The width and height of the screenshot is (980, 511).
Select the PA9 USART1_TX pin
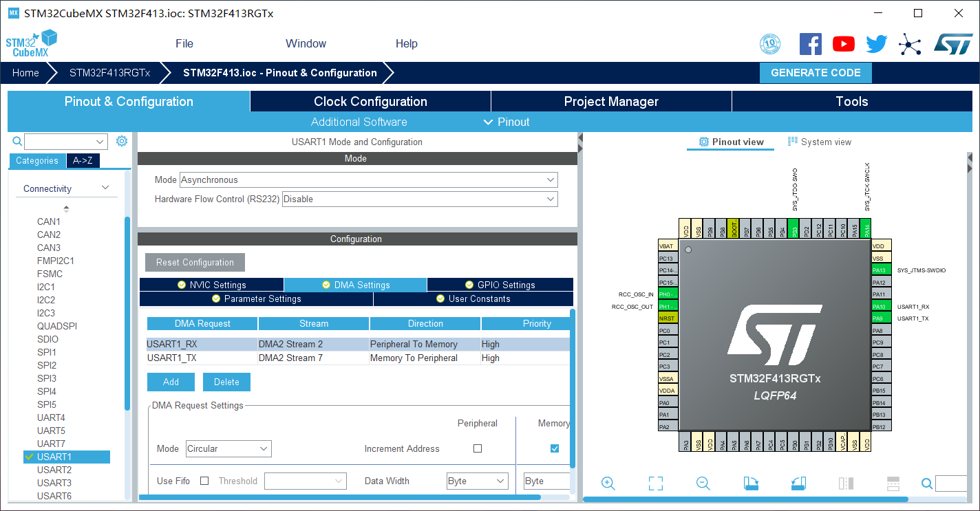pos(882,318)
